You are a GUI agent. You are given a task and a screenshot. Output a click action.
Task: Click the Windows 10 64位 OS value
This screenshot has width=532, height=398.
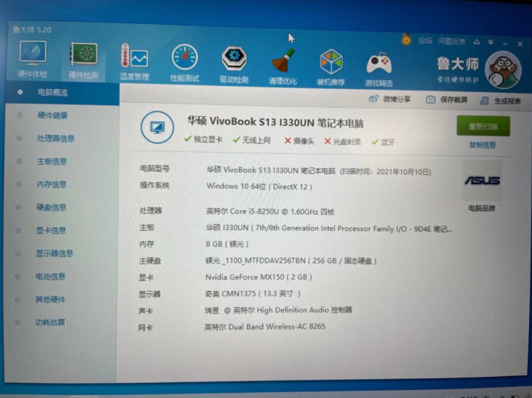point(259,186)
